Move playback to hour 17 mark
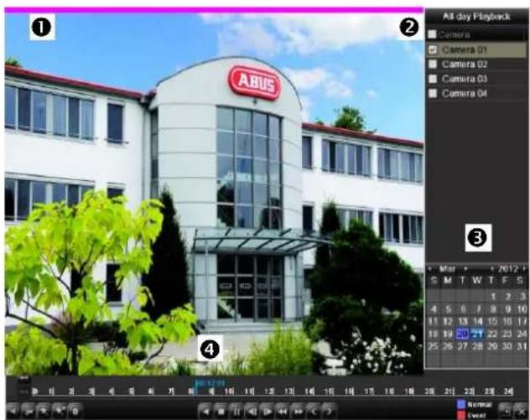The image size is (530, 420). tap(369, 391)
